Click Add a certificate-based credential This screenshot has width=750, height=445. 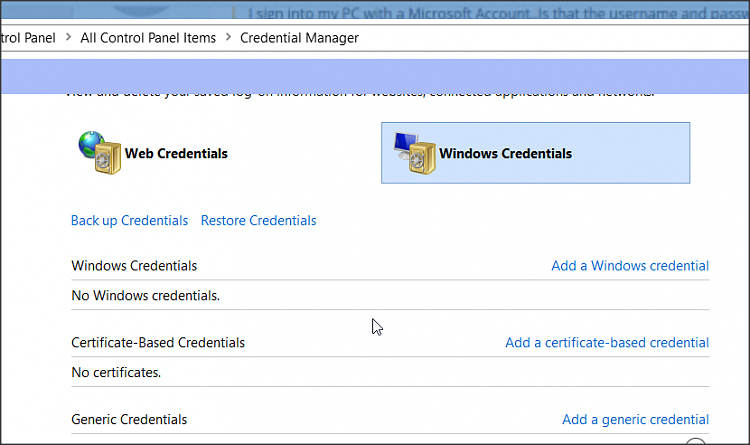(x=607, y=343)
